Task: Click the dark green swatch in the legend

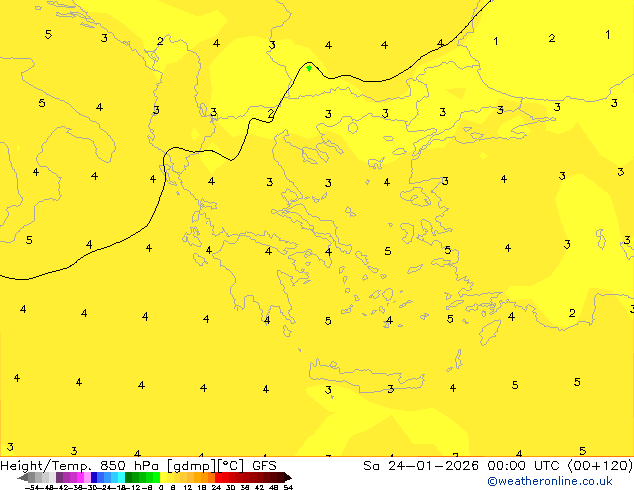Action: click(x=129, y=477)
